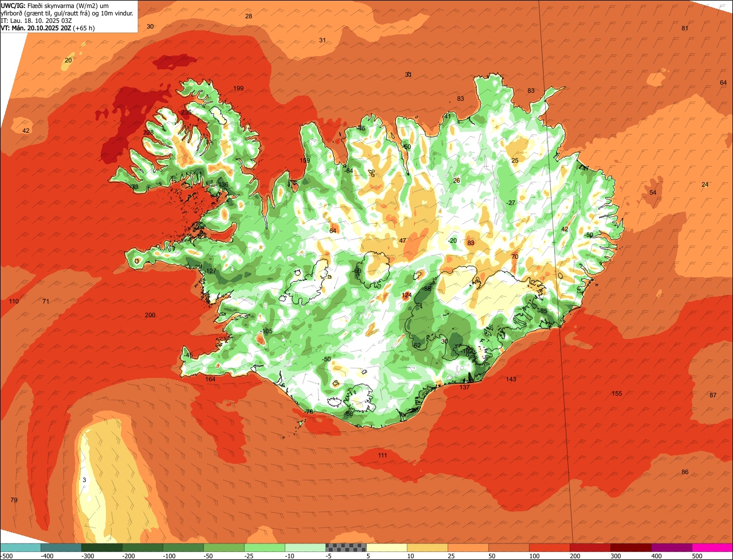Click the darkest green -300 to -200 legend swatch
The height and width of the screenshot is (560, 733).
point(101,547)
